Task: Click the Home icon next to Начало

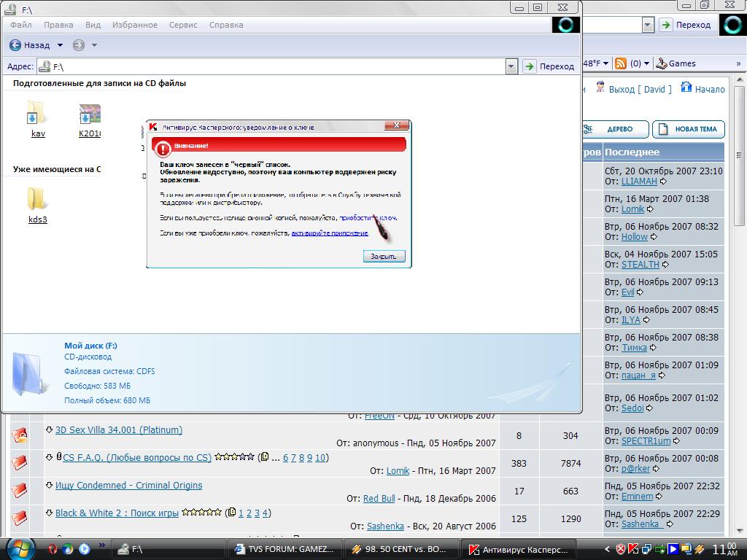Action: 686,87
